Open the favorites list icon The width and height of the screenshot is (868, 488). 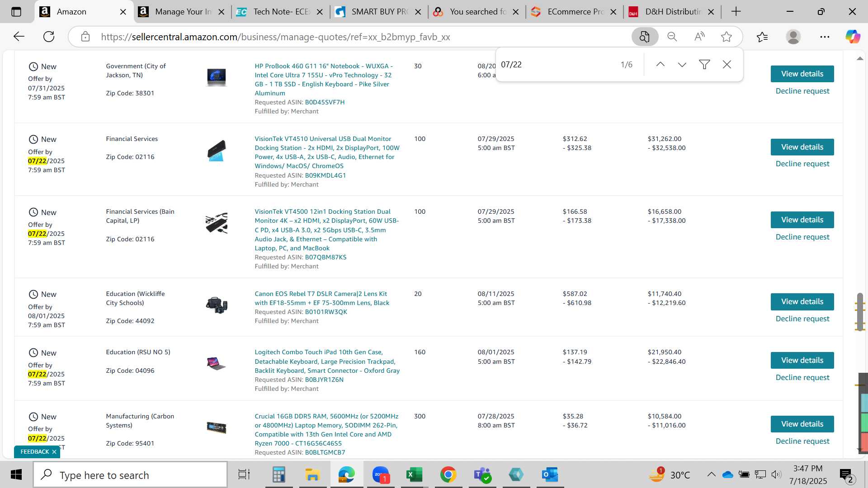pyautogui.click(x=762, y=37)
